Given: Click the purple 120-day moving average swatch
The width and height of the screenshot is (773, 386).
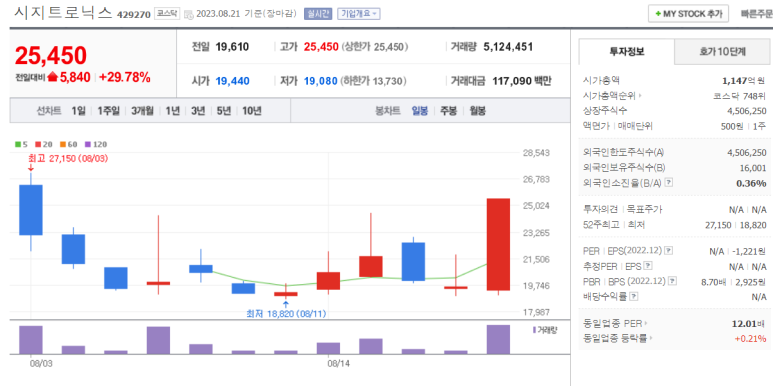Looking at the screenshot, I should point(88,144).
